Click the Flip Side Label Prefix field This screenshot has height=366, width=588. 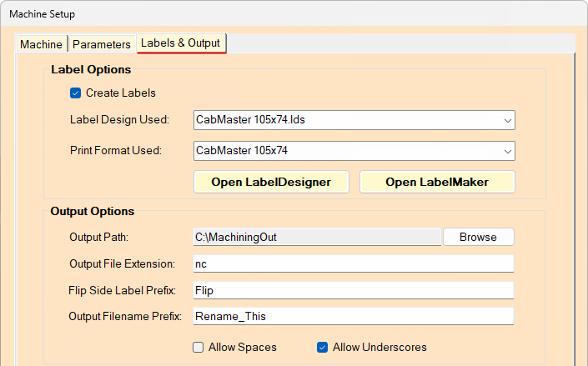click(352, 290)
